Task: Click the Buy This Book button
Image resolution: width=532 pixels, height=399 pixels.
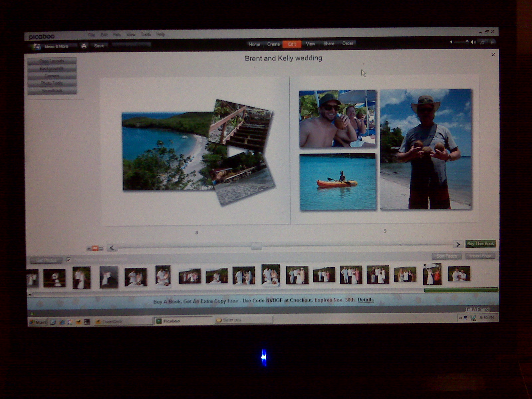Action: click(x=480, y=244)
